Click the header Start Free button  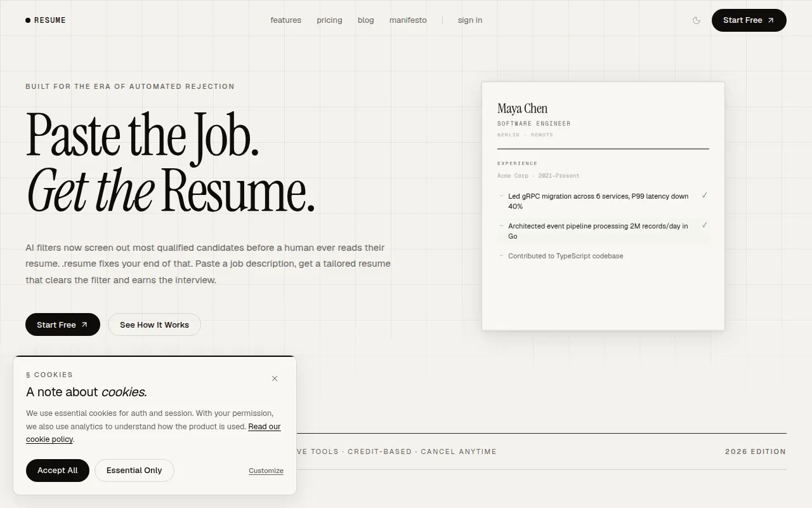coord(749,20)
